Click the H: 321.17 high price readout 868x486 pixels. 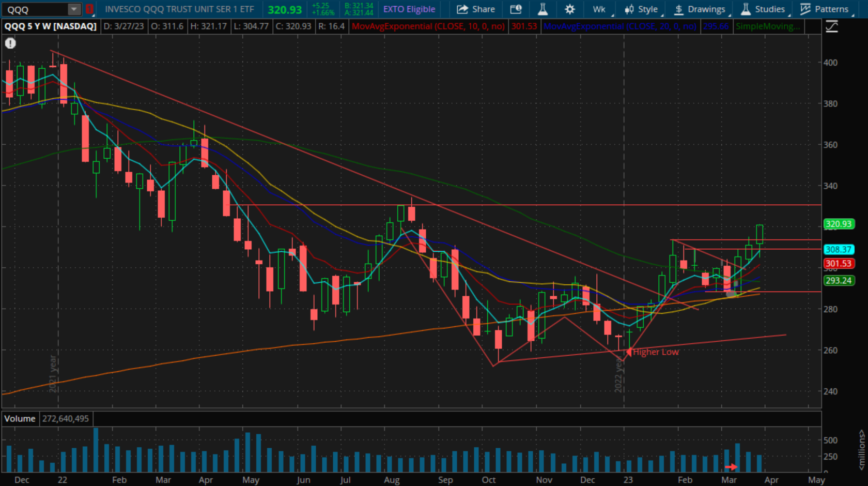(x=208, y=26)
